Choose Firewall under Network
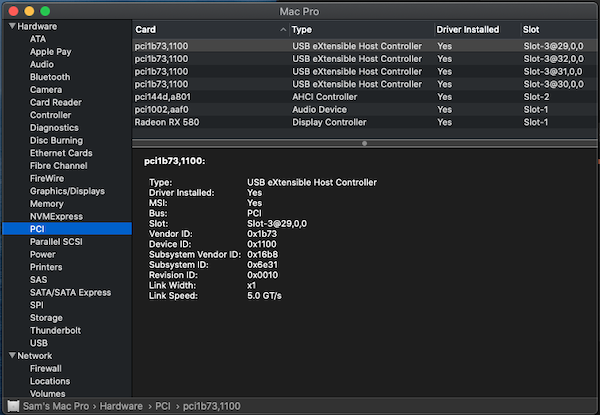The image size is (600, 415). (46, 368)
